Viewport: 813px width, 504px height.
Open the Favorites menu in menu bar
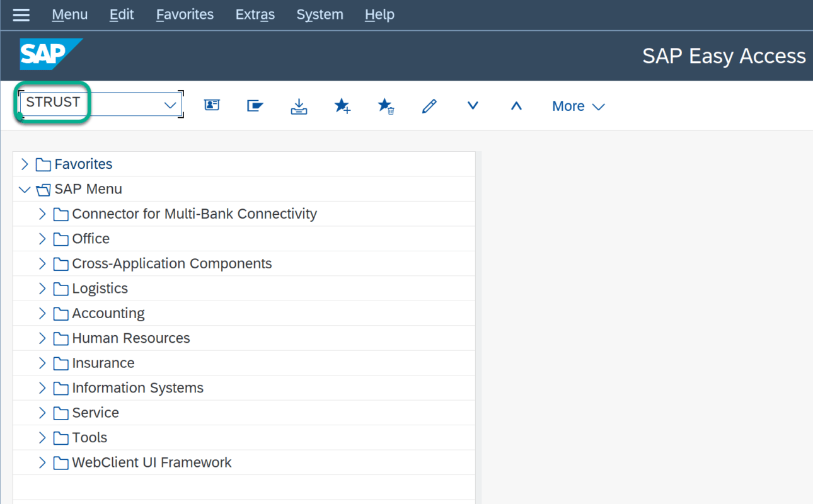pos(185,14)
